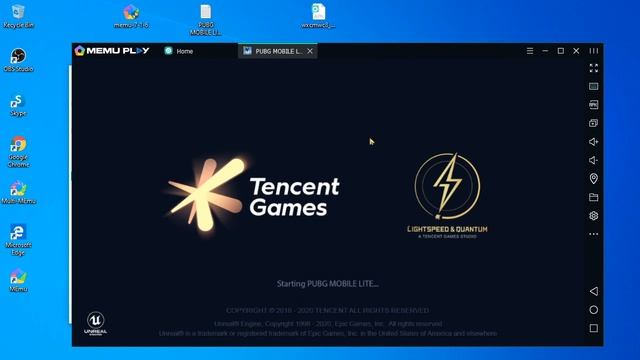Tap the Android back button

pyautogui.click(x=594, y=291)
